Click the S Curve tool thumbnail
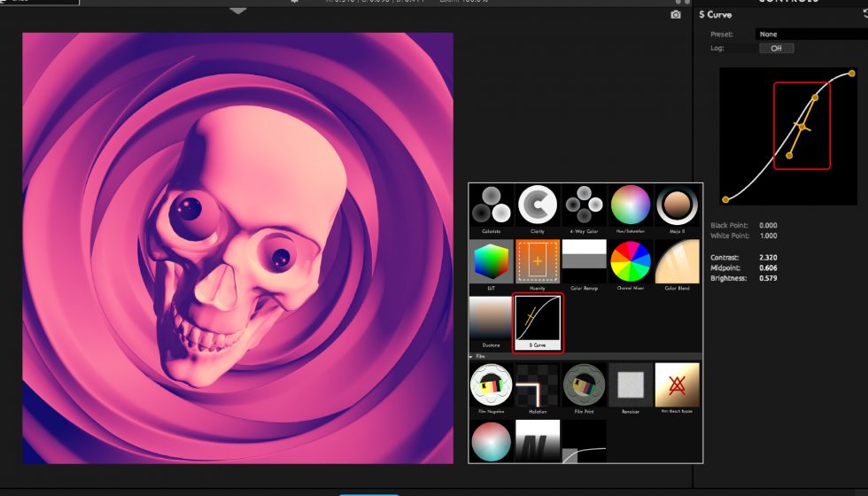This screenshot has width=868, height=496. [x=538, y=320]
